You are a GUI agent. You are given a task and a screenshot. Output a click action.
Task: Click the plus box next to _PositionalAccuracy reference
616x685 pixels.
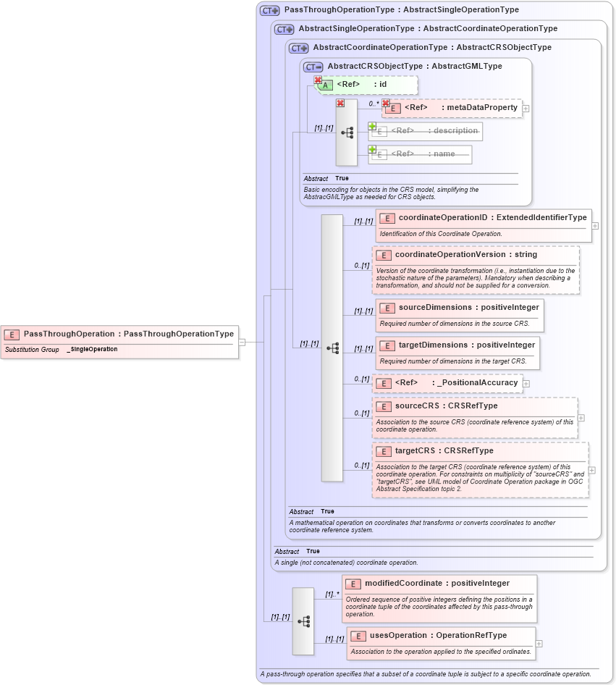[526, 383]
